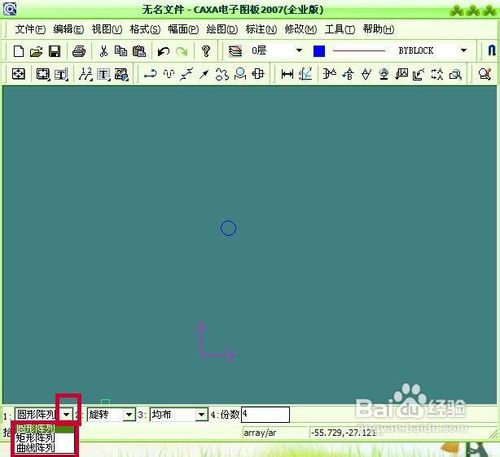Open the 旋转 option dropdown
Screen dimensions: 500x457
pos(129,415)
